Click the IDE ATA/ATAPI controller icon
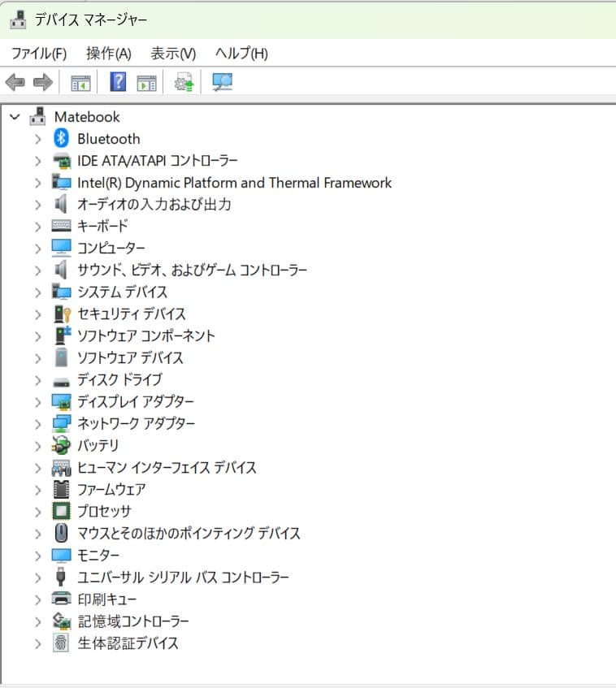This screenshot has height=688, width=616. coord(62,161)
